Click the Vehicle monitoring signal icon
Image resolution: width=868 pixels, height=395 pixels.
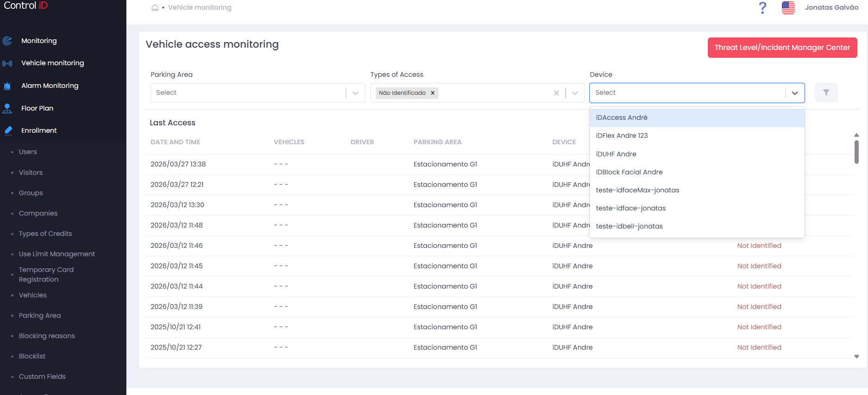(x=7, y=63)
